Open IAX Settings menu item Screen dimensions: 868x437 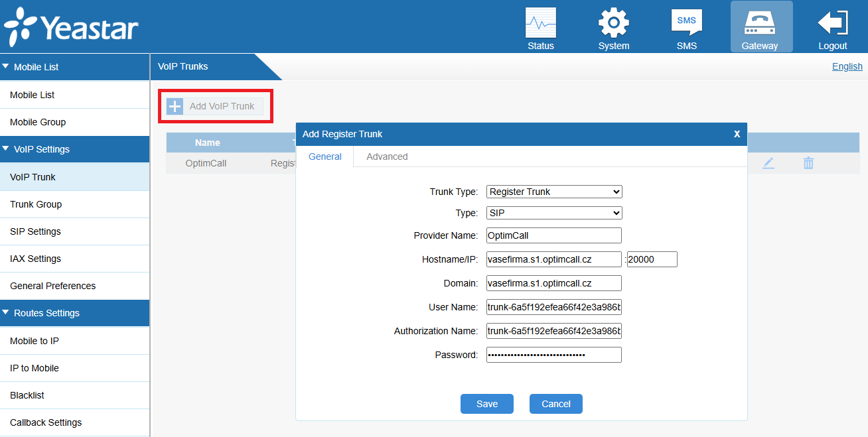click(74, 259)
